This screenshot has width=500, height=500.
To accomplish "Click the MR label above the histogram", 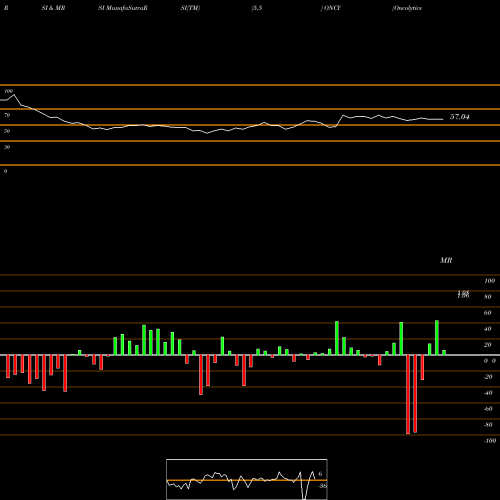I will click(446, 260).
